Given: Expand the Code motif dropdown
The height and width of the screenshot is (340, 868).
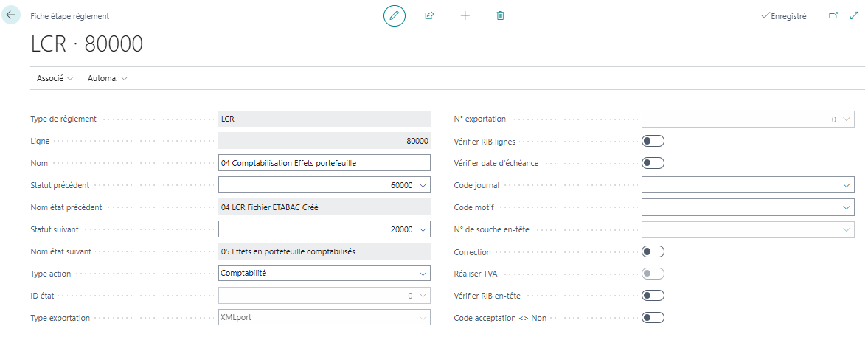Looking at the screenshot, I should (846, 207).
